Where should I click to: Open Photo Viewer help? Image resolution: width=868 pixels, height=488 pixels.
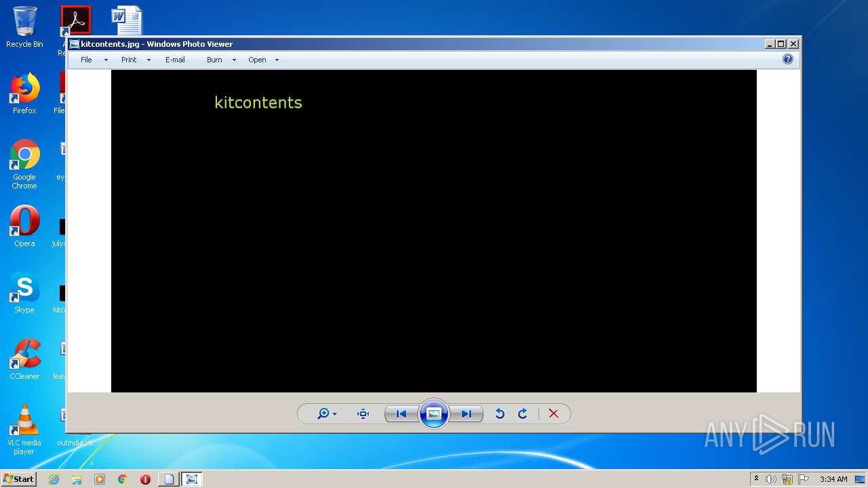pos(787,59)
